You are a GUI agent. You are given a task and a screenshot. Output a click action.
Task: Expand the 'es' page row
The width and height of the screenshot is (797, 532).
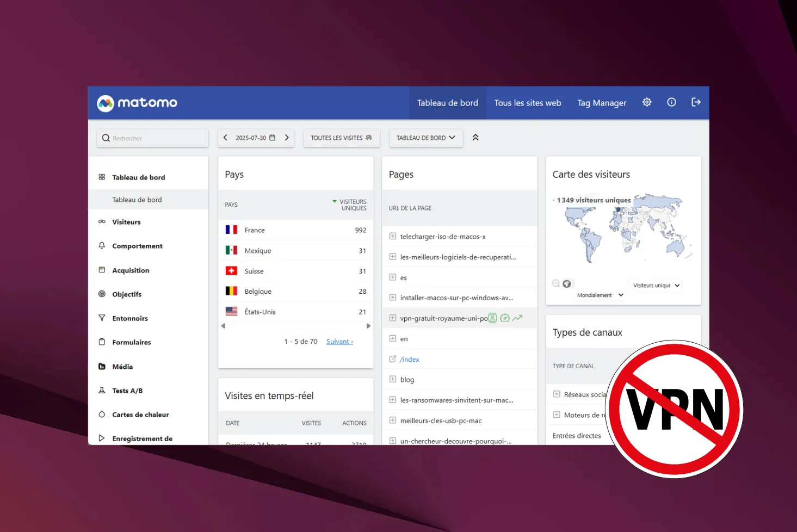tap(393, 277)
